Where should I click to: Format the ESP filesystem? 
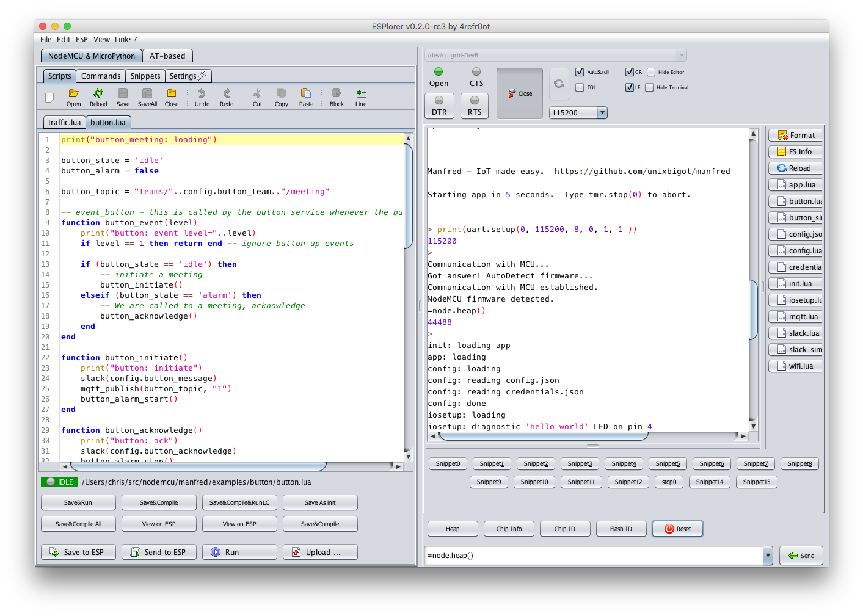tap(796, 135)
